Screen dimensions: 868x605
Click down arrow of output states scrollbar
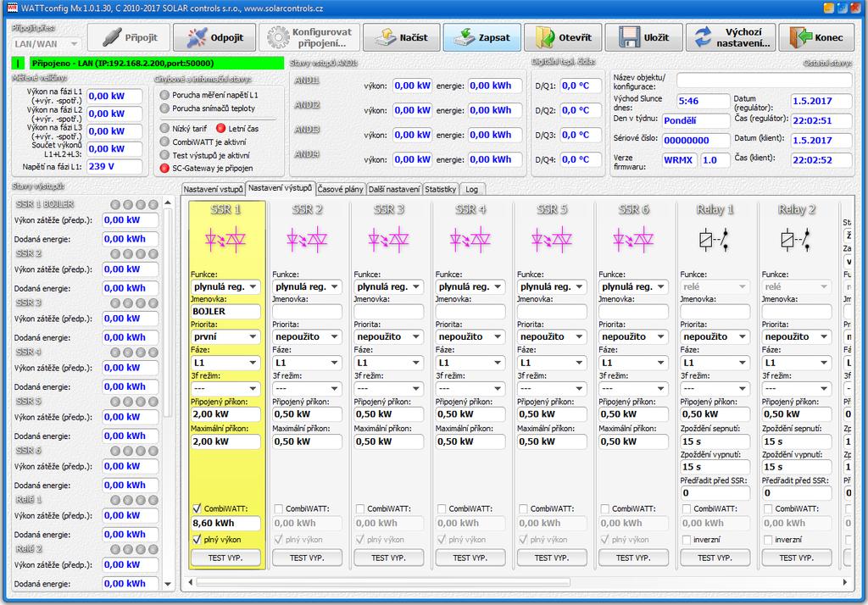click(168, 584)
